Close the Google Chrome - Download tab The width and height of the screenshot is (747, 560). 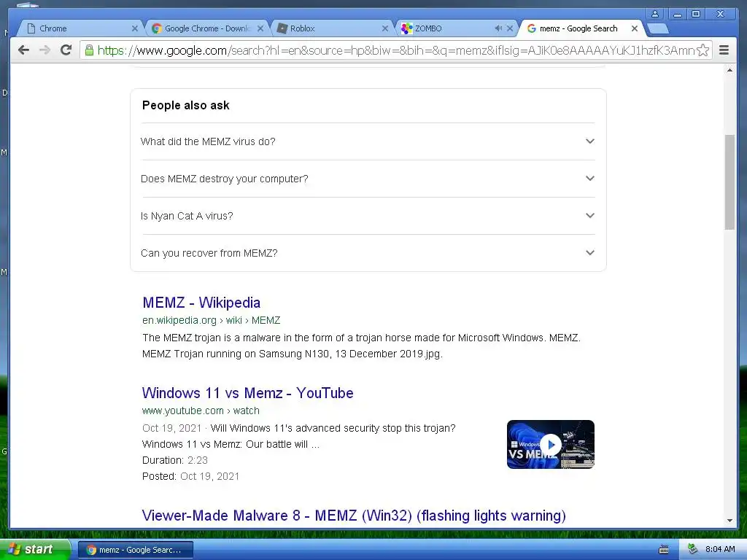(x=260, y=28)
